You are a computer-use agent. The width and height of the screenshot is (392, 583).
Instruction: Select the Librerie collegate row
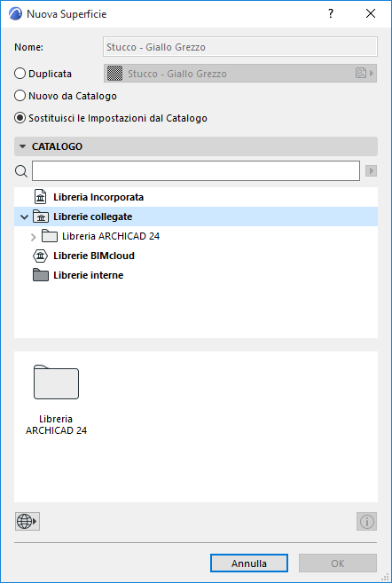196,217
